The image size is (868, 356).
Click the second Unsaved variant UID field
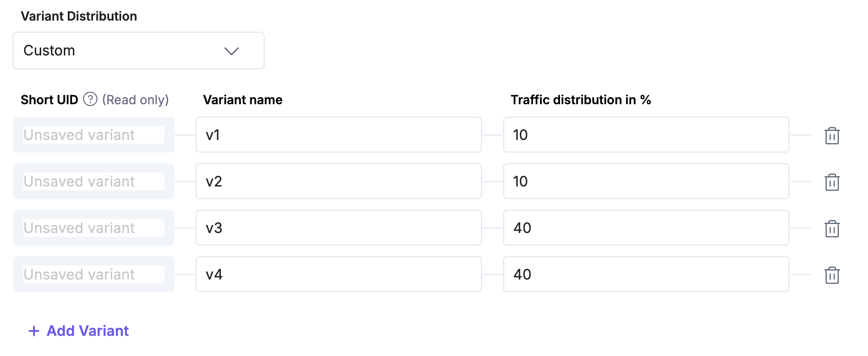coord(94,181)
